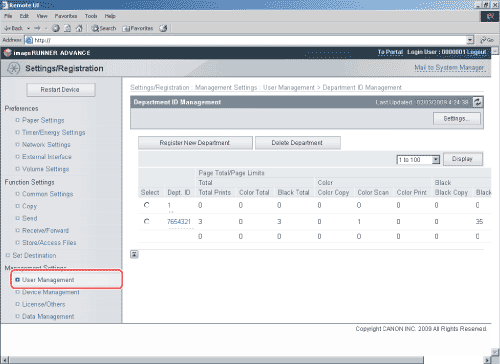The image size is (500, 364).
Task: Click the refresh icon beside Last Updated
Action: (478, 102)
